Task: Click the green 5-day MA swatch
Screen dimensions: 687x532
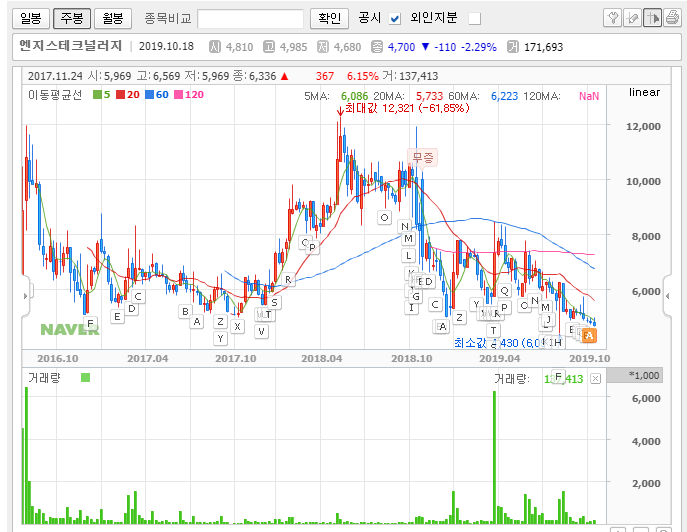Action: (97, 95)
